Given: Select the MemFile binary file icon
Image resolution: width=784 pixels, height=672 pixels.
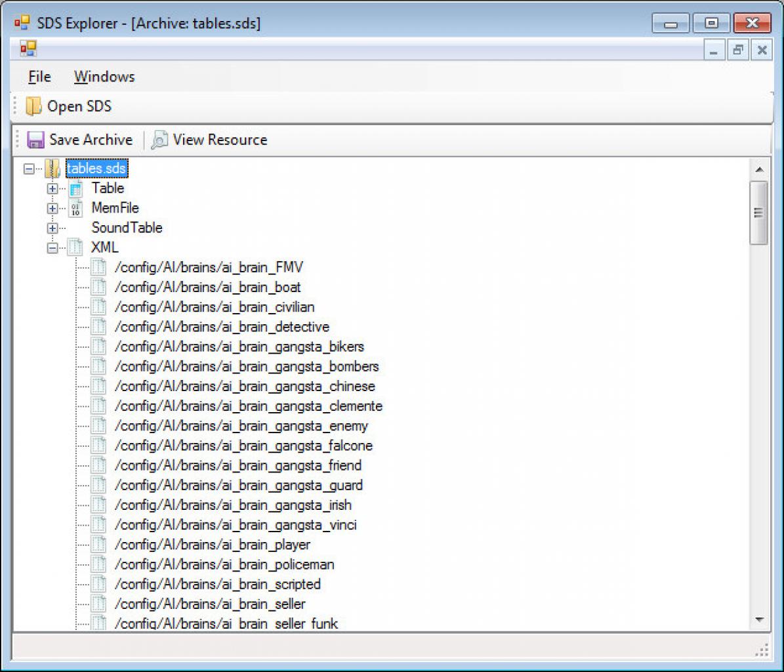Looking at the screenshot, I should pos(75,208).
